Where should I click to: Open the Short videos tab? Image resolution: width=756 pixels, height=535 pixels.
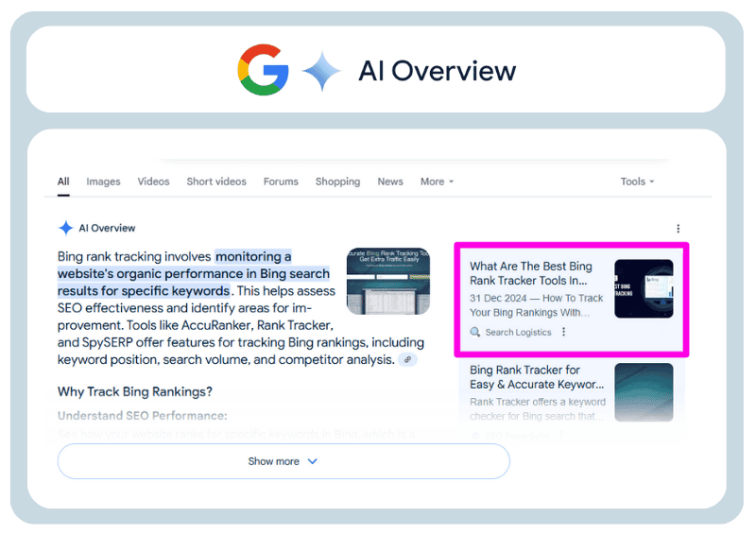tap(216, 181)
